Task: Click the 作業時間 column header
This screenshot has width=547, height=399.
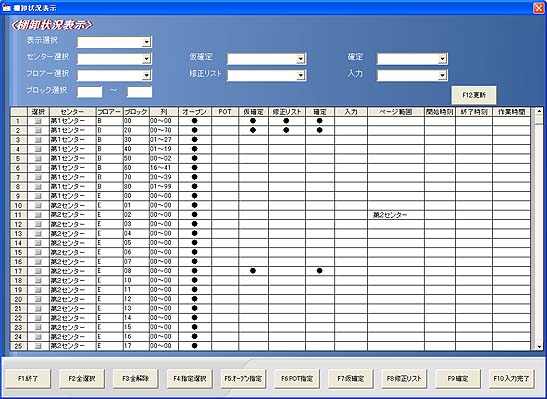Action: point(511,112)
